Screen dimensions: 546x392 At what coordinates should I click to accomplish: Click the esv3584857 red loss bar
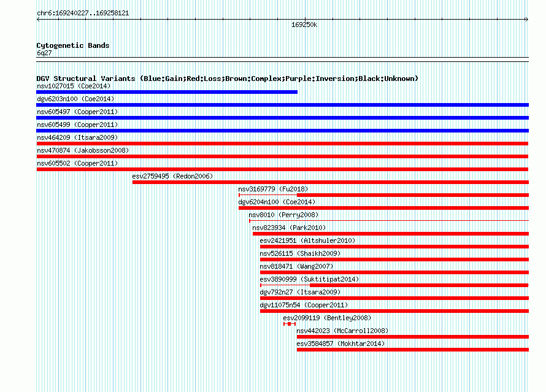(413, 350)
